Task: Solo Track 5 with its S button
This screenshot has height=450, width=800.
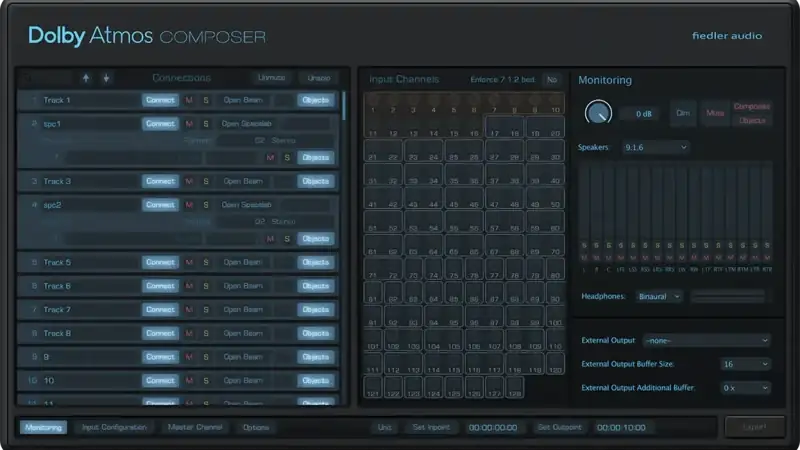Action: (x=206, y=262)
